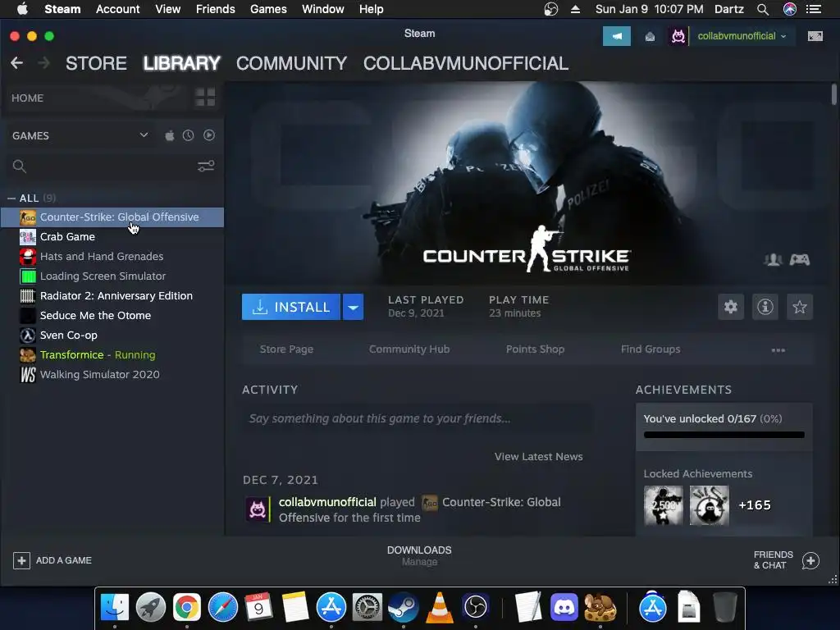Expand the Install options dropdown arrow
This screenshot has height=630, width=840.
(353, 307)
